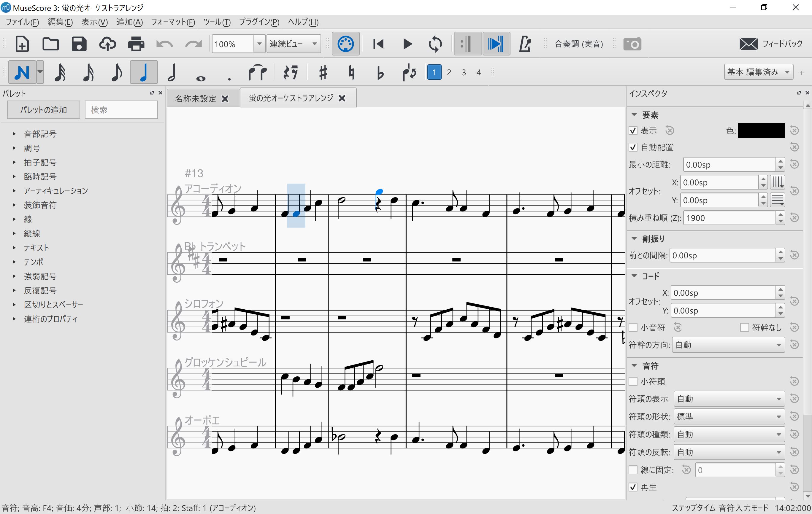Switch to the 名称未設定 tab
The image size is (812, 514).
(196, 98)
